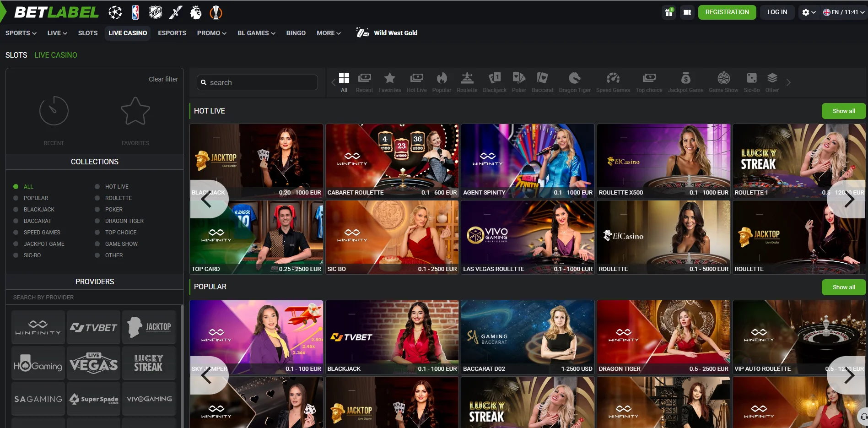Open the large Favorites star in the filter panel
The height and width of the screenshot is (428, 868).
click(x=135, y=111)
